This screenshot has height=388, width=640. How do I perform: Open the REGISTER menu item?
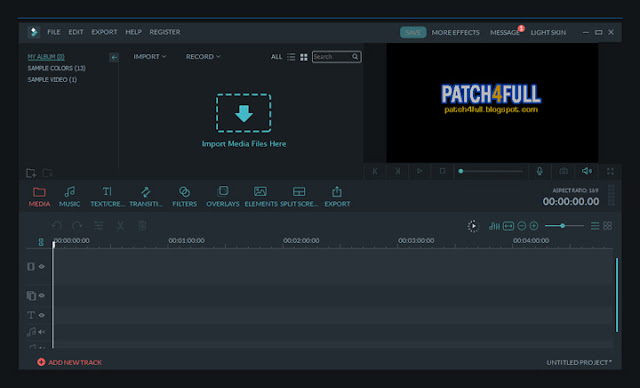164,32
